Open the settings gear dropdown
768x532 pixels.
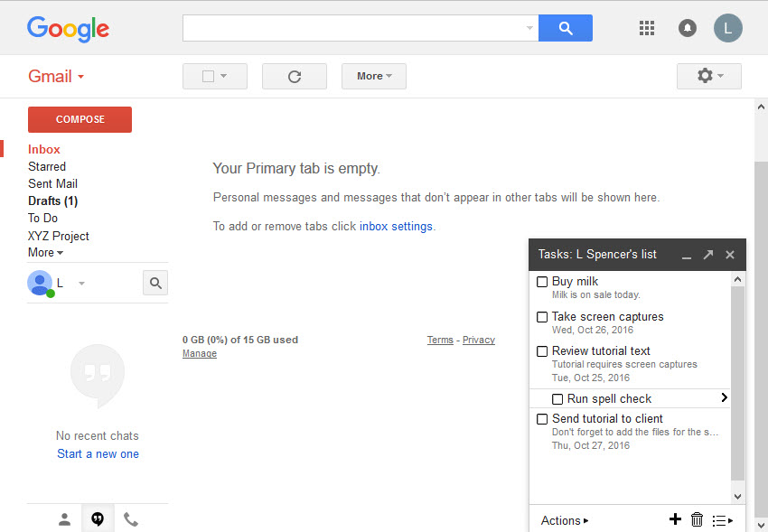click(x=708, y=76)
